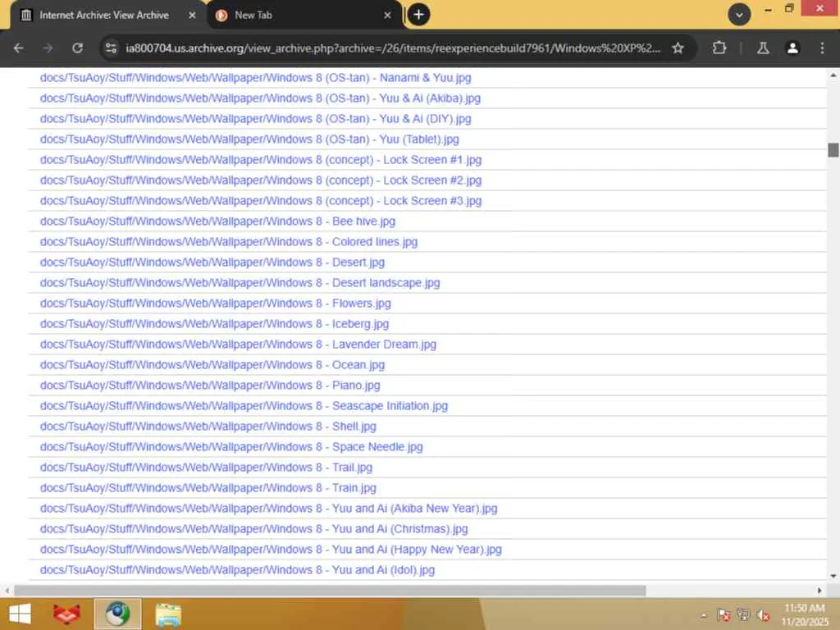
Task: Bookmark this page with the star
Action: [x=678, y=48]
